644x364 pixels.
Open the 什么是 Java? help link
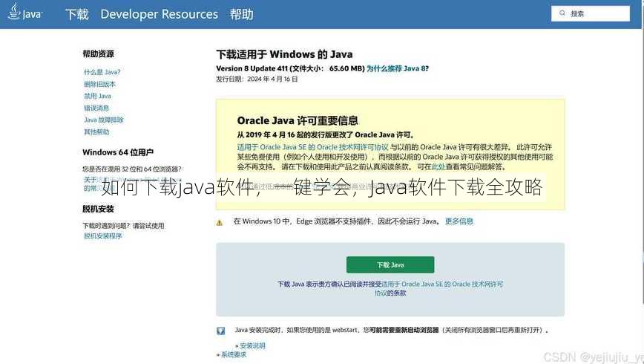tap(102, 72)
